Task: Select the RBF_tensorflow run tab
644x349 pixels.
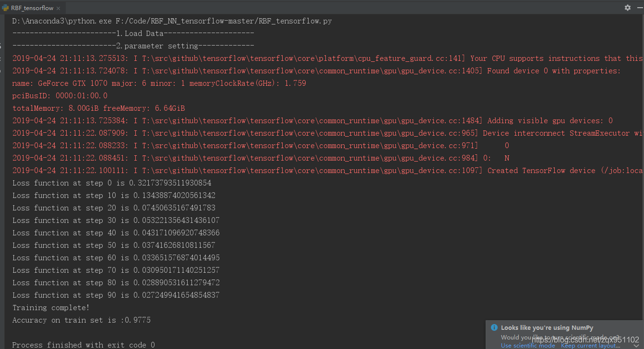Action: [33, 8]
